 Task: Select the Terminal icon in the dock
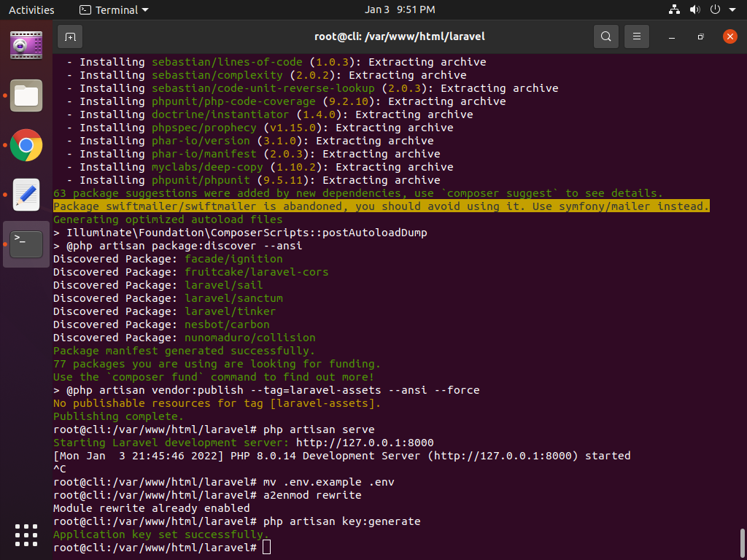26,244
